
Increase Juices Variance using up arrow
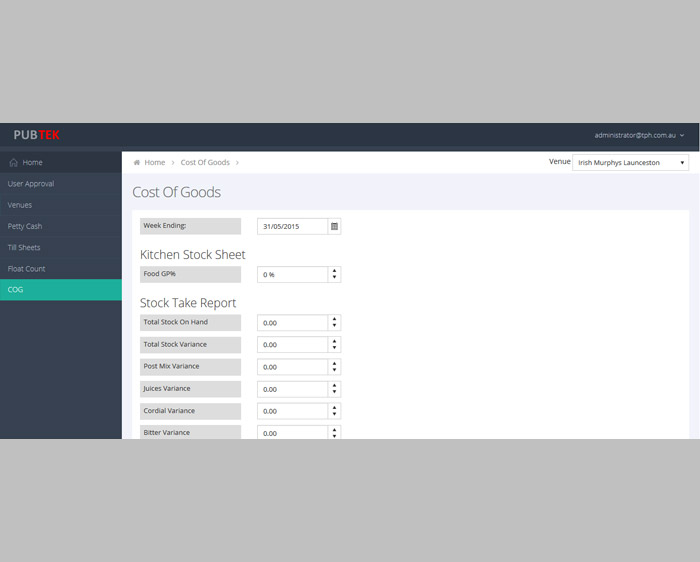coord(334,385)
